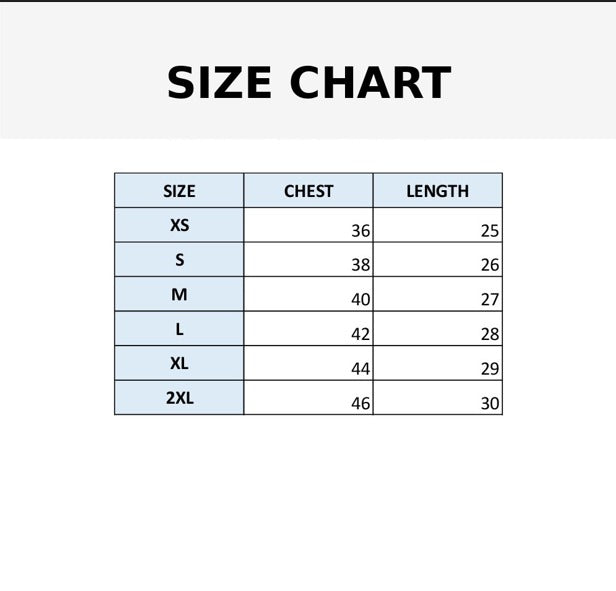Select the chest value 46 cell
The image size is (616, 591).
[309, 398]
